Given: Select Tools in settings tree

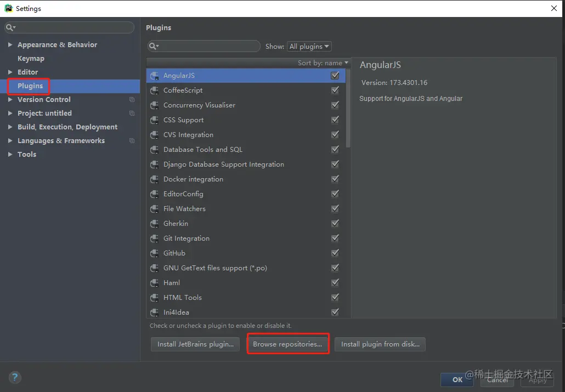Looking at the screenshot, I should coord(27,154).
